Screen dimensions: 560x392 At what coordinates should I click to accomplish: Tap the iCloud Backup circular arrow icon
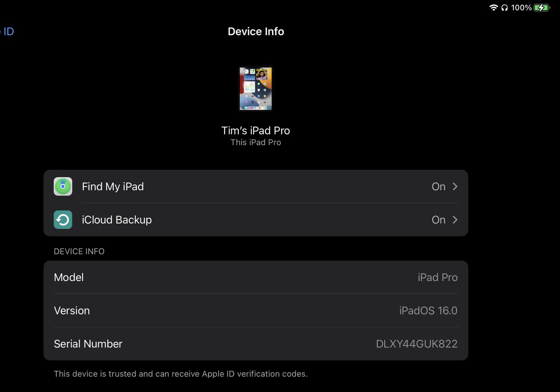63,220
